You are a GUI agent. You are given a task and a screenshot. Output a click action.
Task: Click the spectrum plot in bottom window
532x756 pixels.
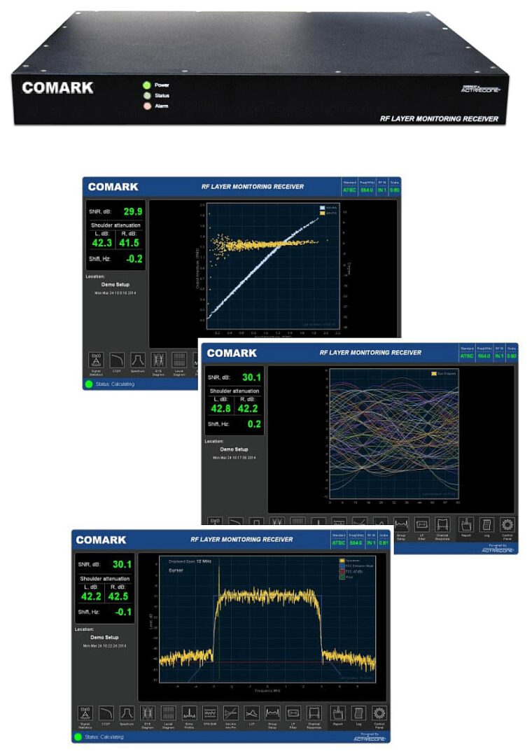pyautogui.click(x=267, y=619)
